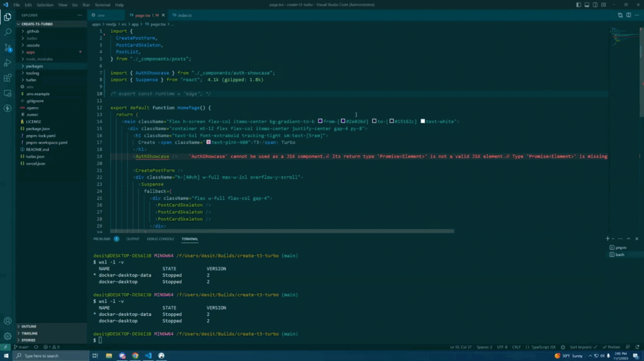Click the Manage gear icon
644x361 pixels.
tap(8, 336)
